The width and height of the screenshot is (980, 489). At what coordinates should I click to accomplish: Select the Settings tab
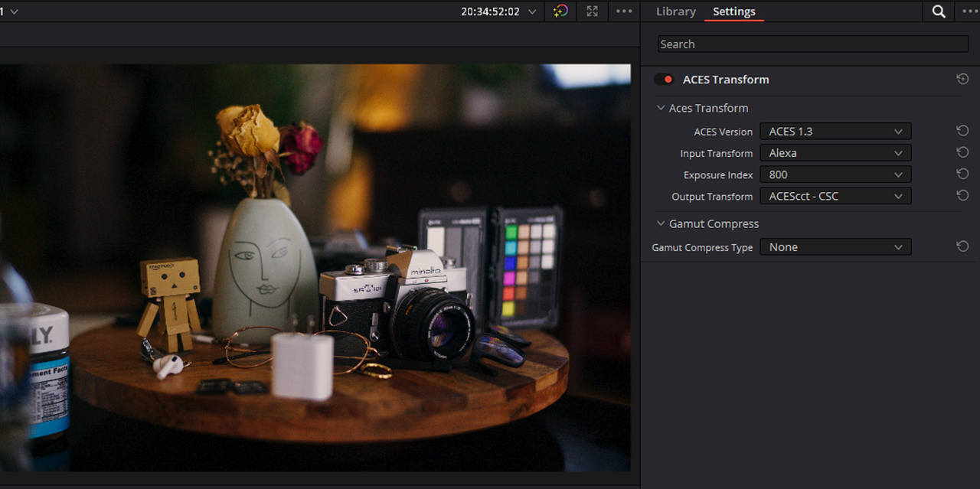pos(734,11)
